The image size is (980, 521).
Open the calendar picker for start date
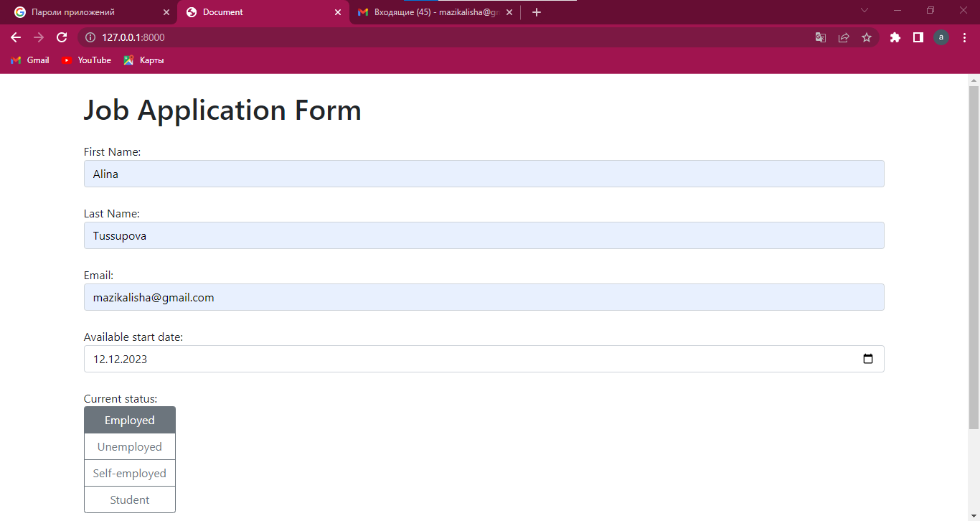868,358
